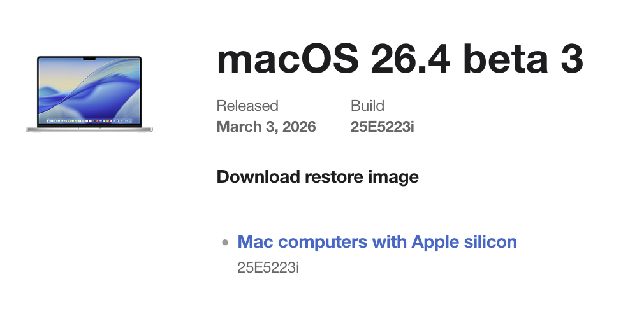The width and height of the screenshot is (644, 312).
Task: Click the number 26.4 in the heading
Action: point(410,59)
